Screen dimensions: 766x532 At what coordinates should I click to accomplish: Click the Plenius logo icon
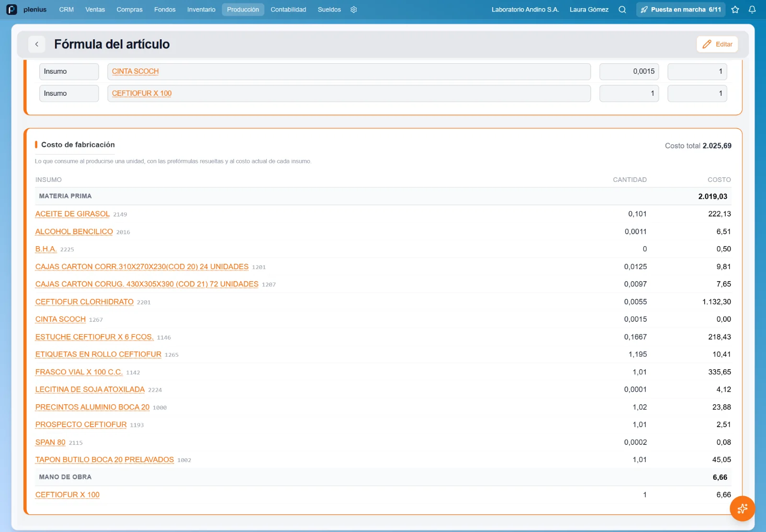pos(11,10)
